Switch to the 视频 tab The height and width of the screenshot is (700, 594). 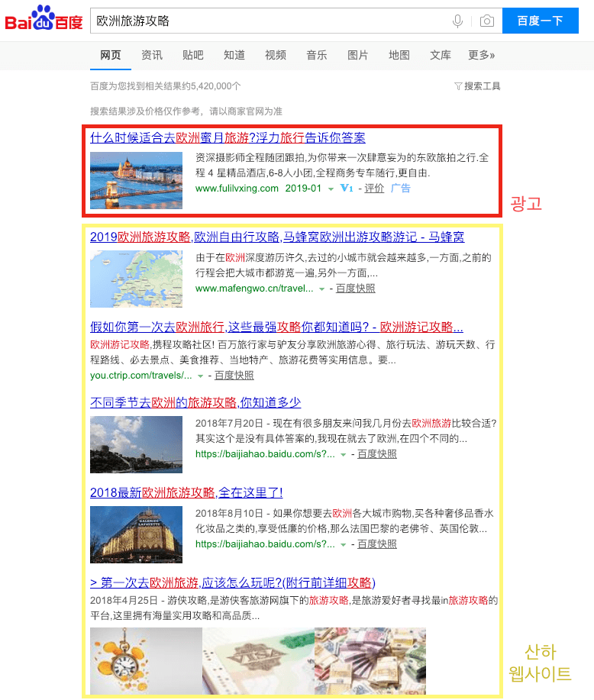tap(276, 56)
